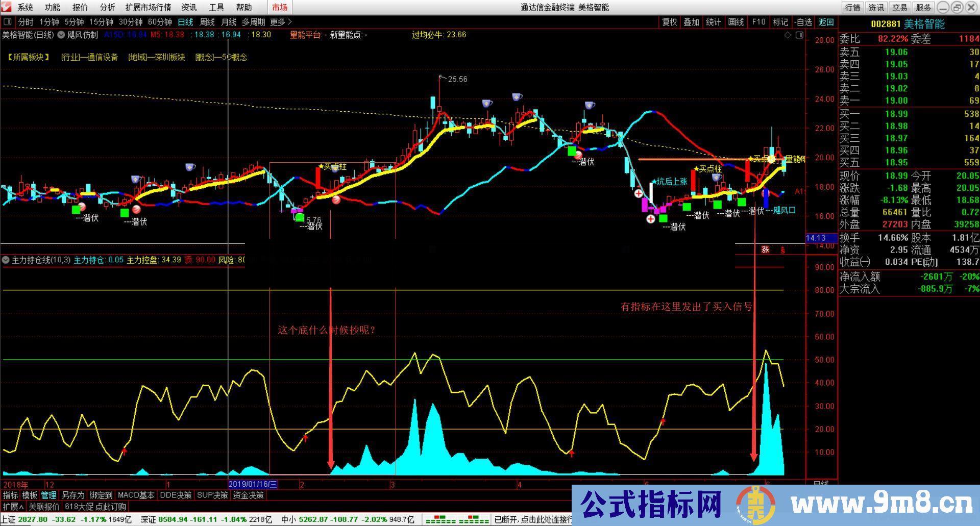
Task: Click the 标记 mark button
Action: 780,22
